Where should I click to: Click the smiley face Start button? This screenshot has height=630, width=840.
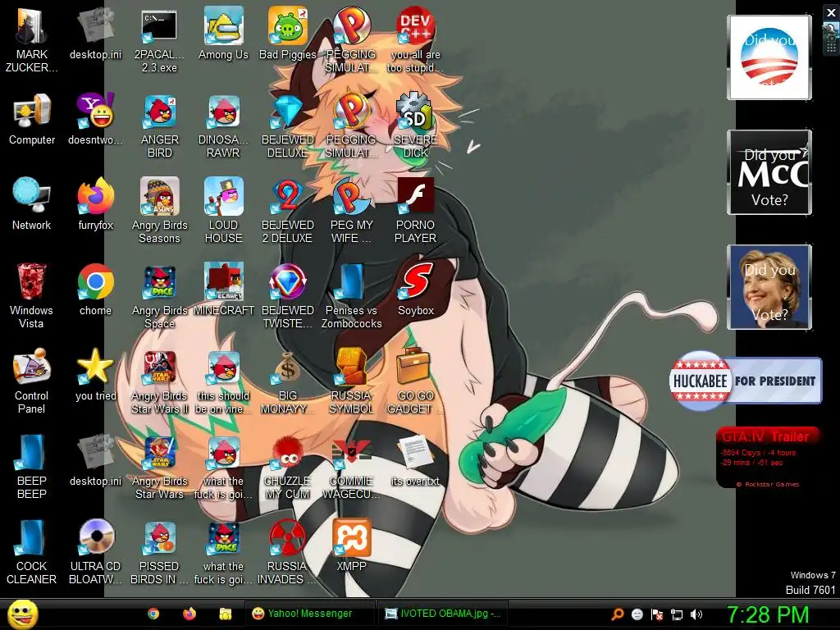point(22,614)
